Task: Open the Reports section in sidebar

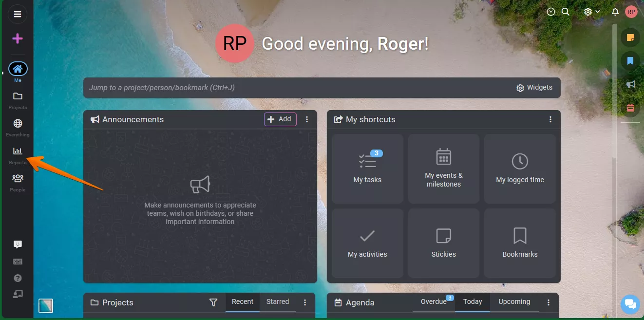Action: click(18, 155)
